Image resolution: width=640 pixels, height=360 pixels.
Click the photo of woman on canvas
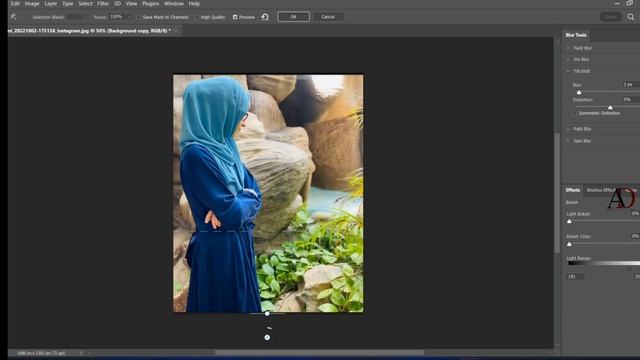[x=268, y=193]
